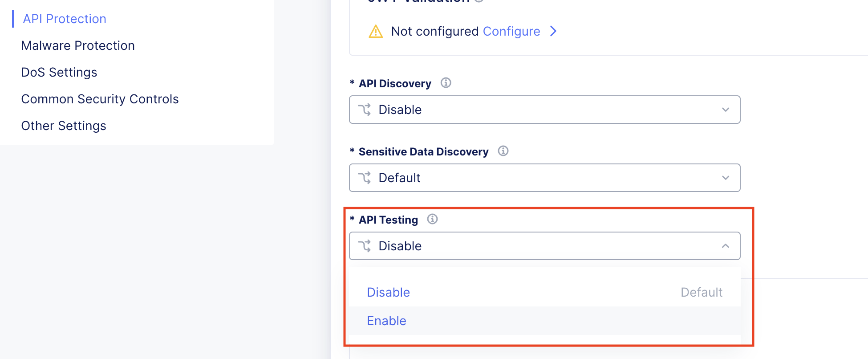Go to Common Security Controls
868x359 pixels.
[100, 99]
